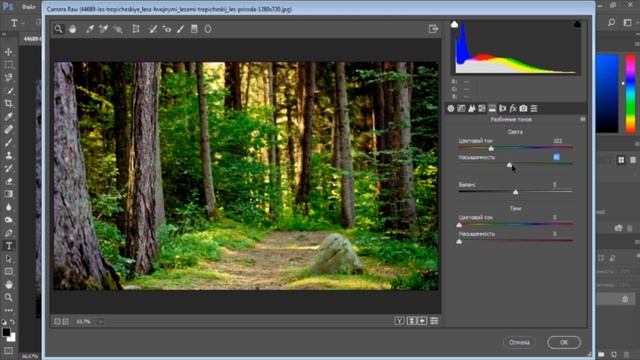Select the Transform tool in Camera Raw

tap(136, 29)
